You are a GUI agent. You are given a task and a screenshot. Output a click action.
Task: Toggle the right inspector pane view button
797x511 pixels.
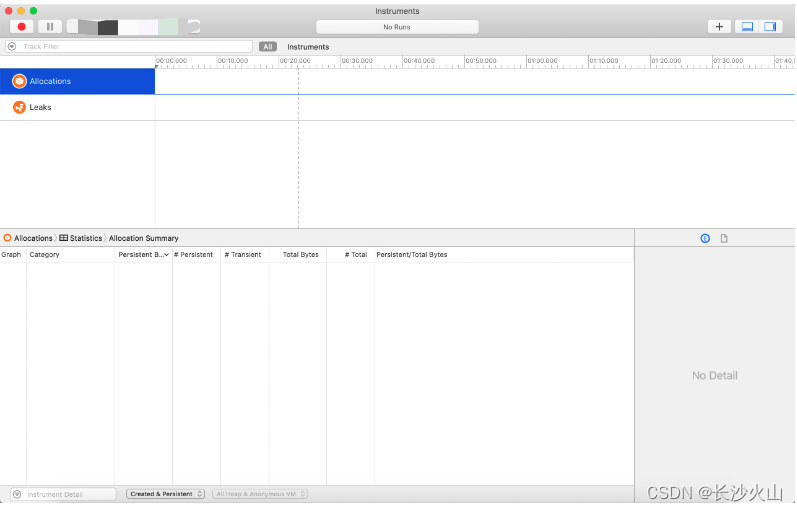(771, 27)
